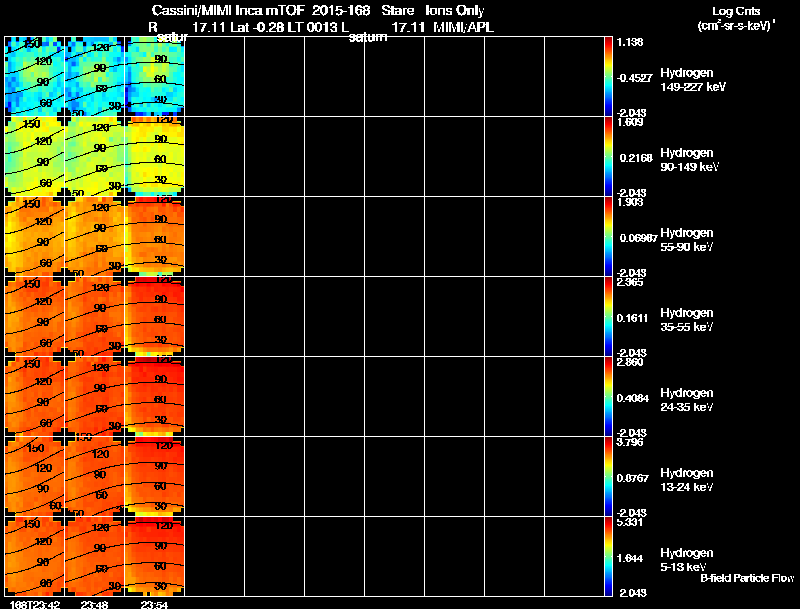Select the 149-227 keV image at 23:54
This screenshot has width=800, height=609.
[154, 76]
